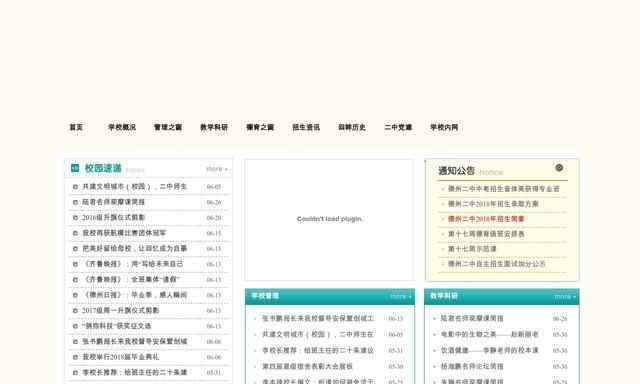Open notice 第十七周示范课
Screen dimensions: 640x384
point(472,249)
